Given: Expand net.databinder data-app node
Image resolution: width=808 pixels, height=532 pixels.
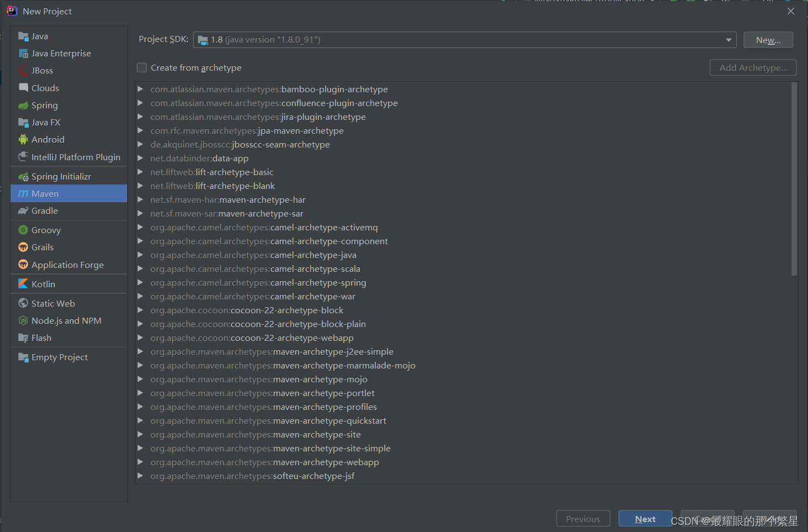Looking at the screenshot, I should 140,158.
